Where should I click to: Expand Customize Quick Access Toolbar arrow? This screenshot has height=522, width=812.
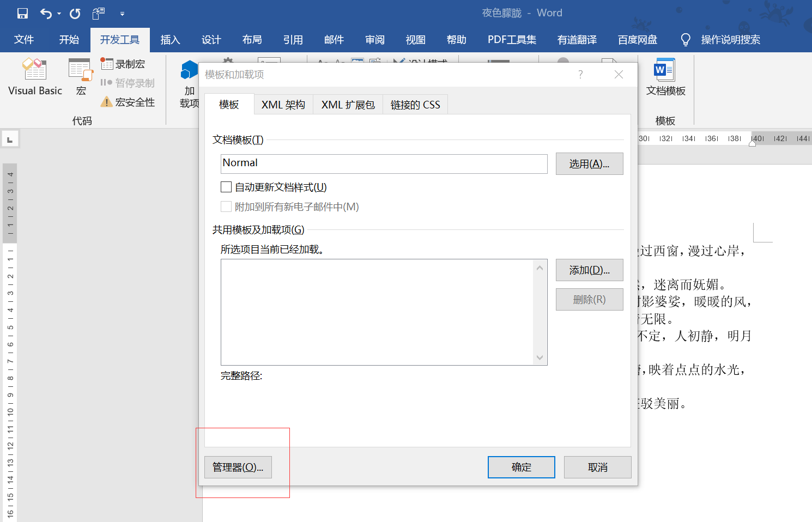point(122,14)
